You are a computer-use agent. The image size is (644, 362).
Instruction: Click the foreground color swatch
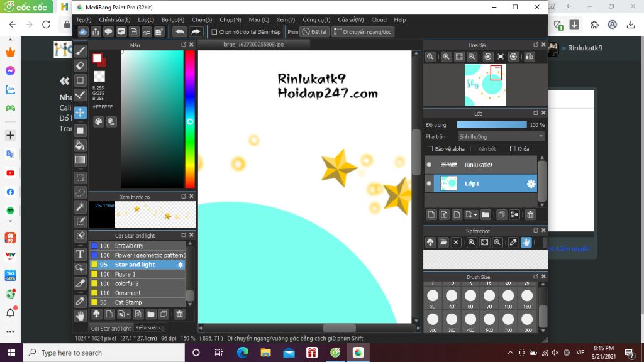97,58
